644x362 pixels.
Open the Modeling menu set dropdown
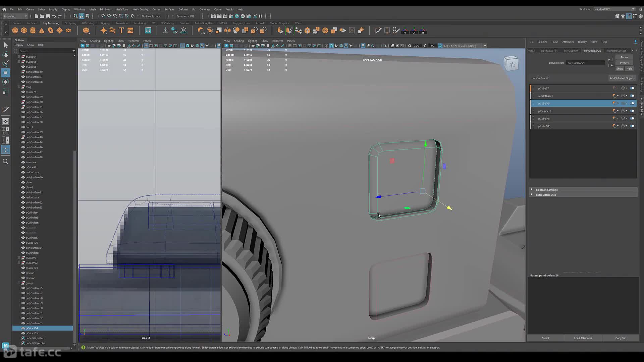tap(15, 16)
